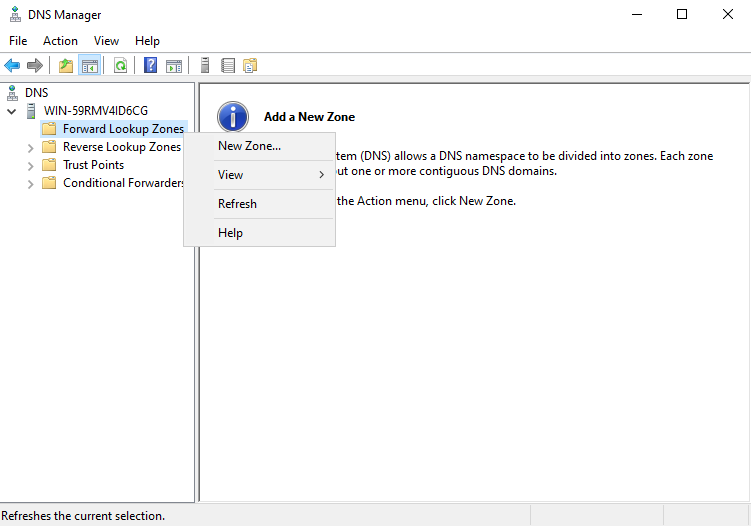Click status bar text 'Refreshes the current selection.'
751x526 pixels.
coord(83,516)
